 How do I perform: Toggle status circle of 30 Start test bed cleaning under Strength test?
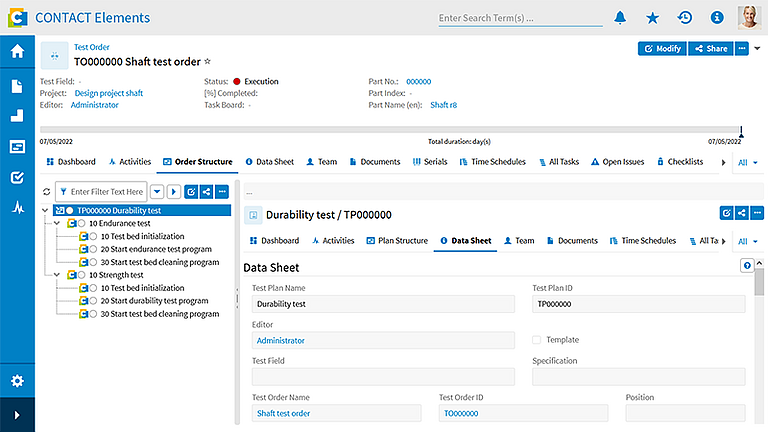(93, 314)
